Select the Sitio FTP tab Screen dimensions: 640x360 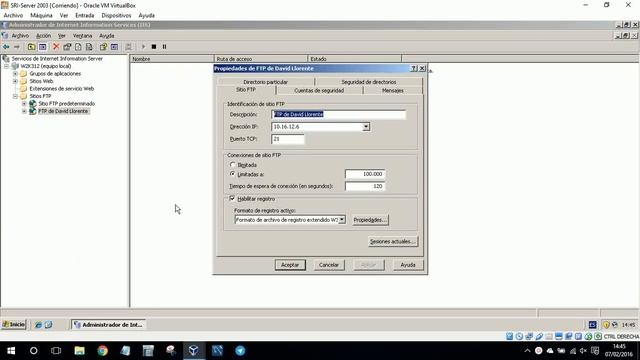(x=246, y=89)
